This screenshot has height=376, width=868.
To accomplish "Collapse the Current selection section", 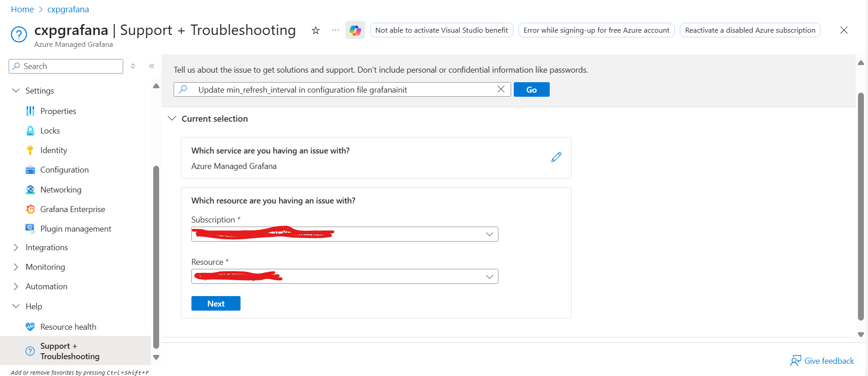I will pos(172,119).
